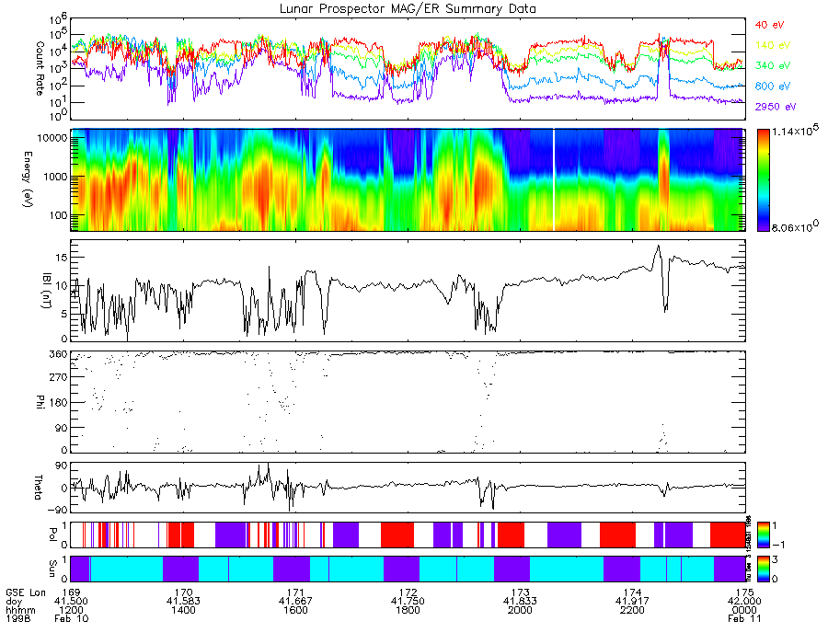Click the "360" tick on the Phi axis
The width and height of the screenshot is (828, 644).
[x=59, y=354]
